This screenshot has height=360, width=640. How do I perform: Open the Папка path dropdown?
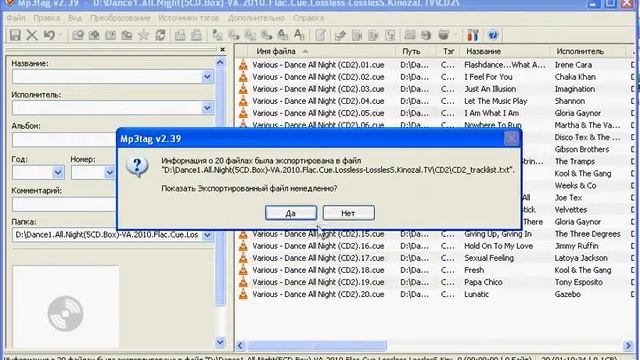point(207,235)
